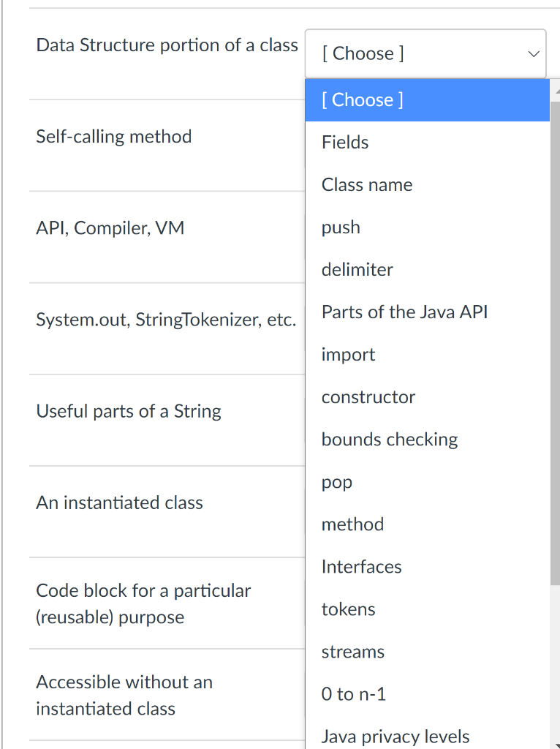560x749 pixels.
Task: Pick "pop" from the list
Action: point(336,481)
